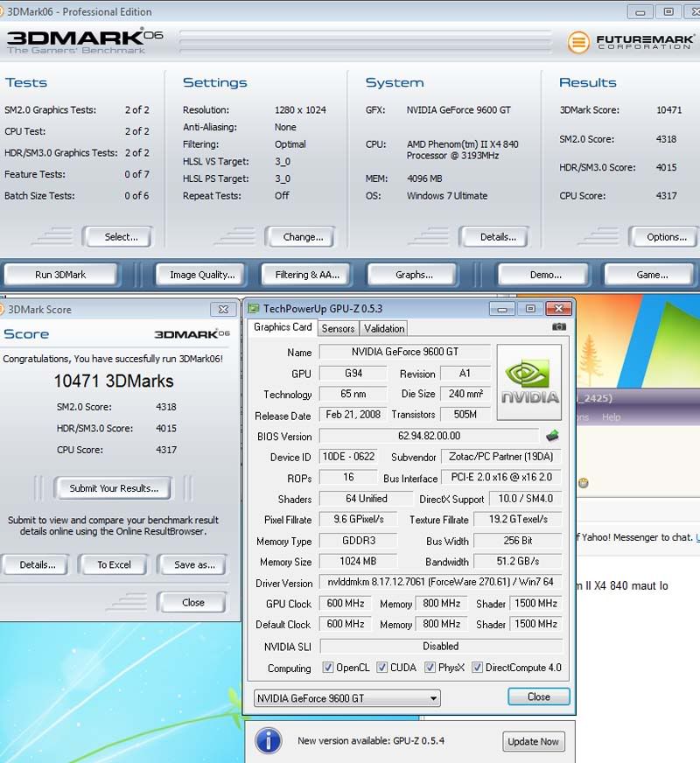Image resolution: width=700 pixels, height=763 pixels.
Task: Click the small 3DMark06 logo in Score window
Action: [192, 334]
